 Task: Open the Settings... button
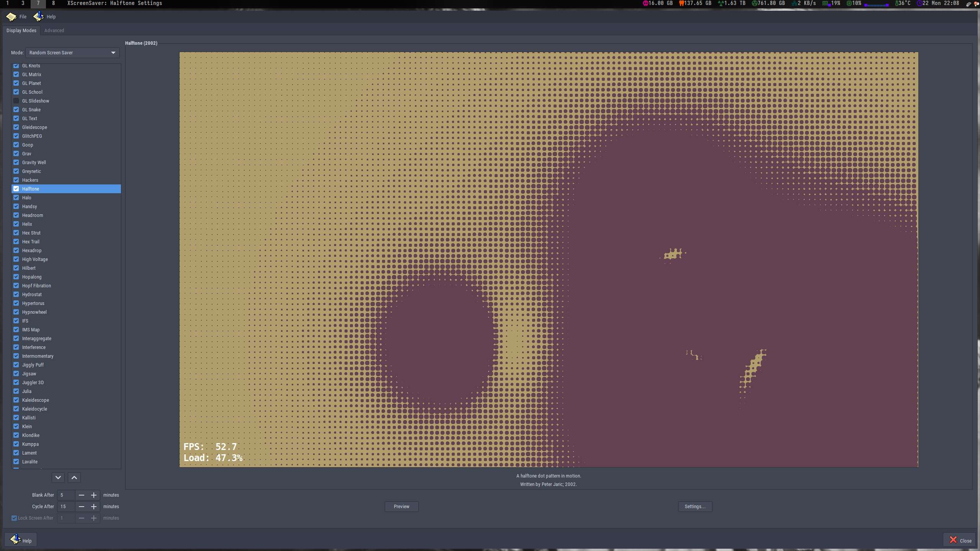[x=695, y=507]
